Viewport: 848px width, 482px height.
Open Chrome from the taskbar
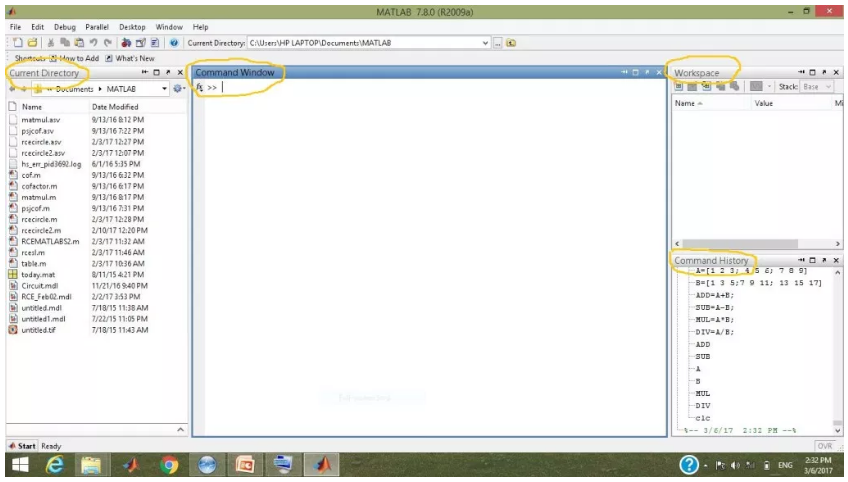click(169, 465)
